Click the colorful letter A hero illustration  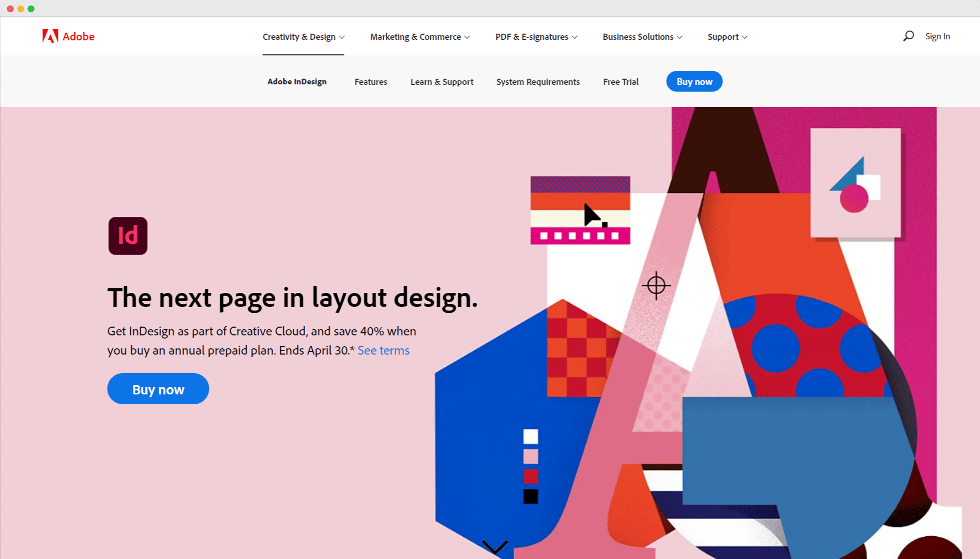pyautogui.click(x=698, y=333)
